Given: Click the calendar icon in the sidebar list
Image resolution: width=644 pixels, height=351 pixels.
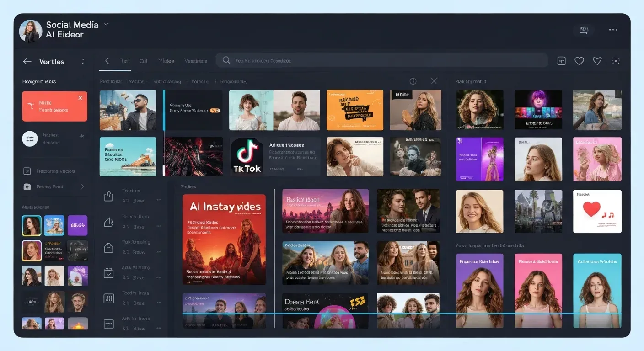Looking at the screenshot, I should [108, 272].
